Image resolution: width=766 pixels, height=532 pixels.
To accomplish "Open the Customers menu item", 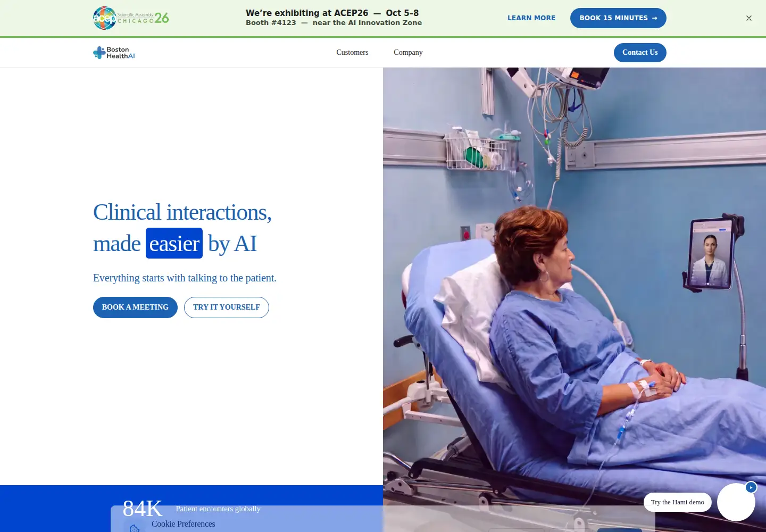I will [x=352, y=52].
